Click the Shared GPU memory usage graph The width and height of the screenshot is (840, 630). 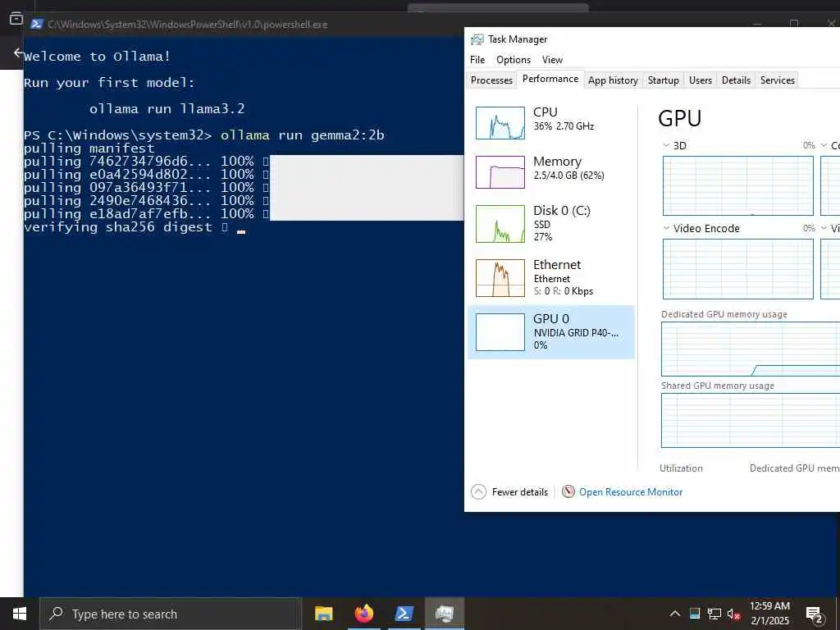pyautogui.click(x=751, y=420)
